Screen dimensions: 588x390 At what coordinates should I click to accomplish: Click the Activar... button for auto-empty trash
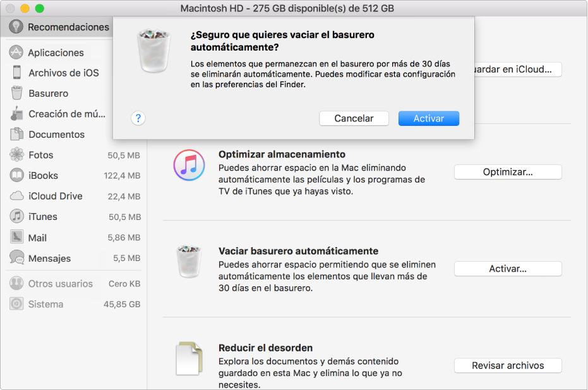pyautogui.click(x=508, y=269)
